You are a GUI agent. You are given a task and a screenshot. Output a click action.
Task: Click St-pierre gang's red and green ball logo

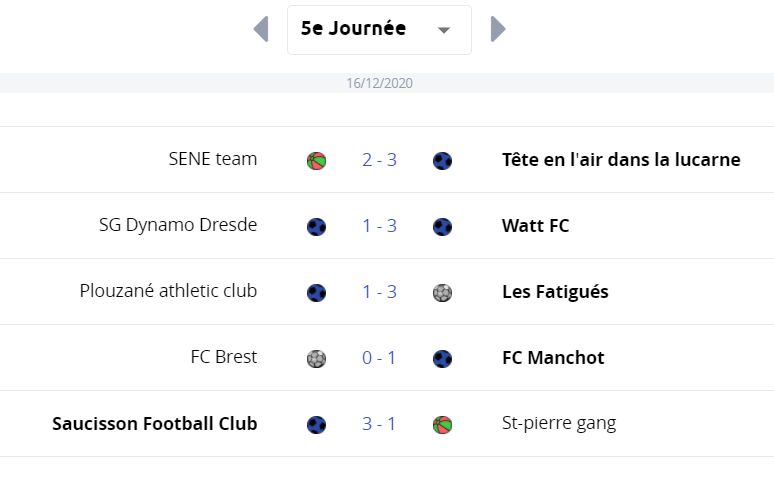coord(442,425)
